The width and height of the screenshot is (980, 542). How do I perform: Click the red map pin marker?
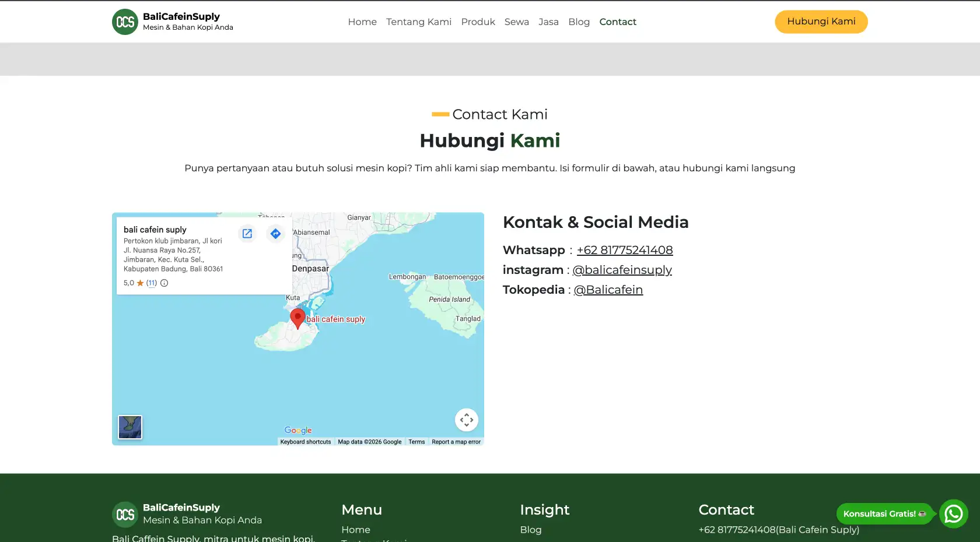pos(297,319)
